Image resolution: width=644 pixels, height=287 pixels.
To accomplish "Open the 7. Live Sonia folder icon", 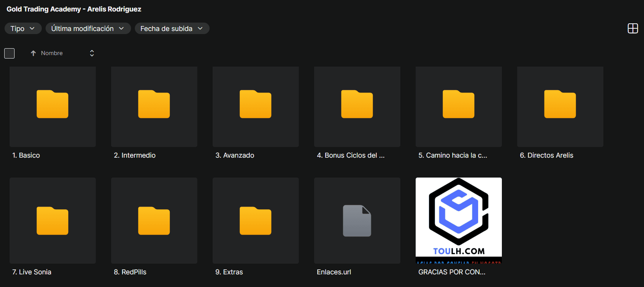I will (52, 221).
